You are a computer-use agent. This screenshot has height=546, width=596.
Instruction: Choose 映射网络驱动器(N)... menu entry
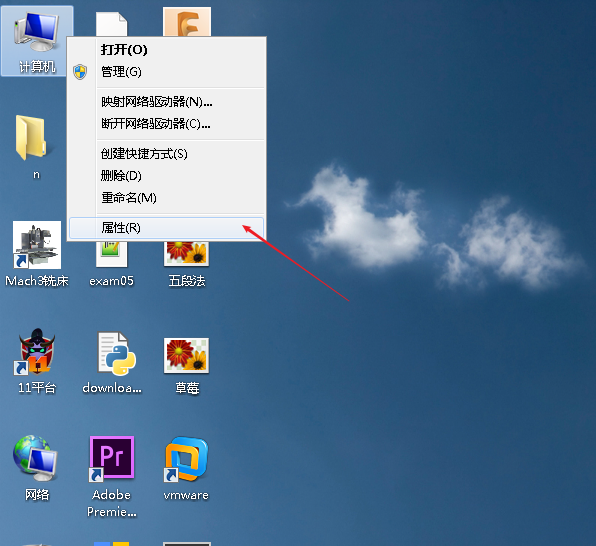coord(166,102)
